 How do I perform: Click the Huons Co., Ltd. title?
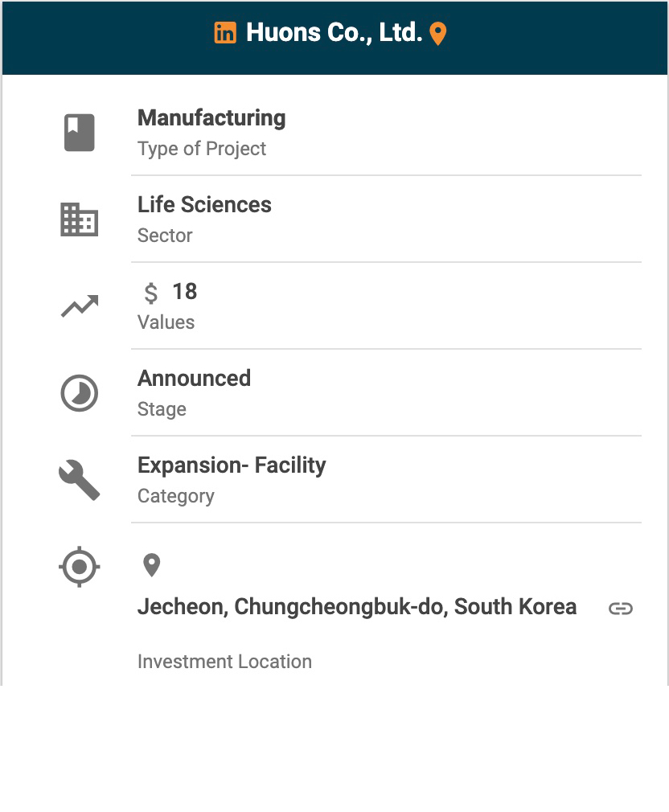pyautogui.click(x=334, y=33)
